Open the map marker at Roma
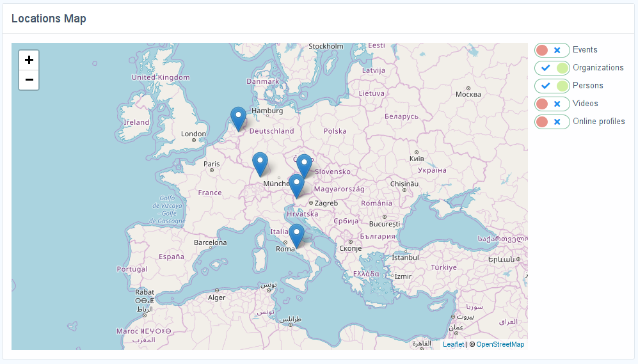Image resolution: width=638 pixels, height=364 pixels. (296, 235)
